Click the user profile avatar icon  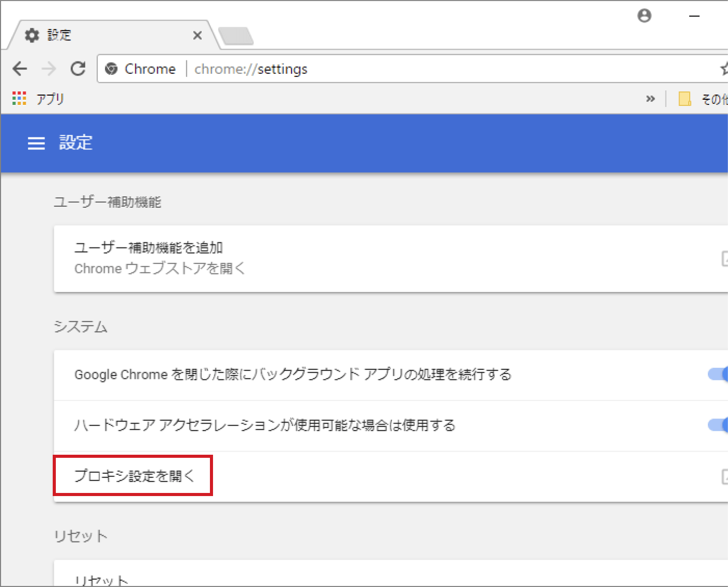(644, 16)
